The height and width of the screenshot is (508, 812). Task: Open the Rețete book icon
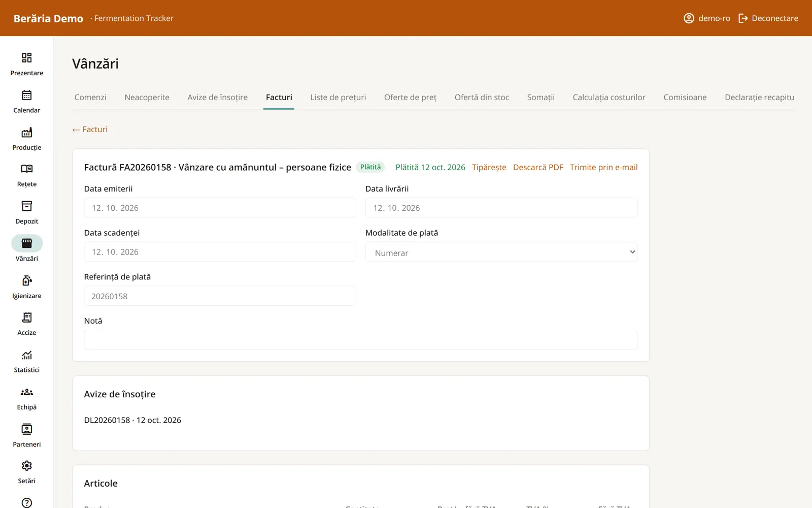[x=27, y=169]
